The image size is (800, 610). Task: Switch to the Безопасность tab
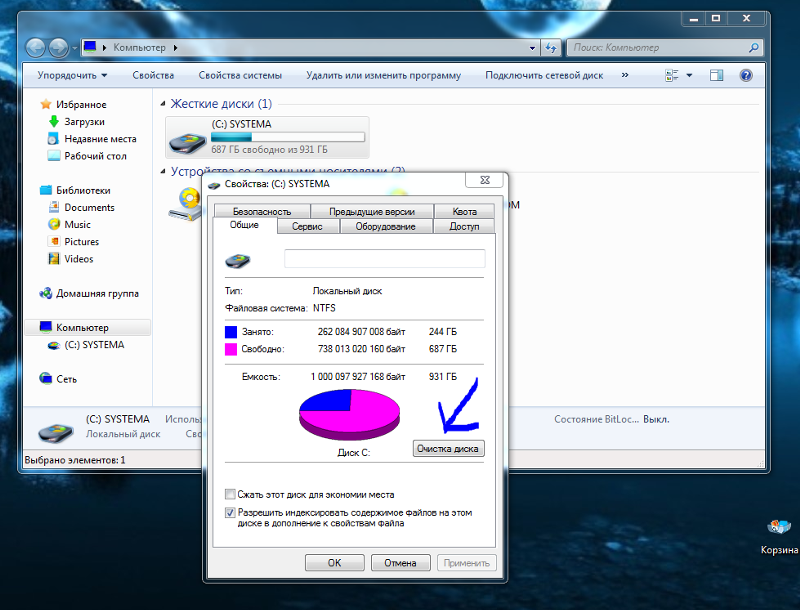pyautogui.click(x=261, y=211)
